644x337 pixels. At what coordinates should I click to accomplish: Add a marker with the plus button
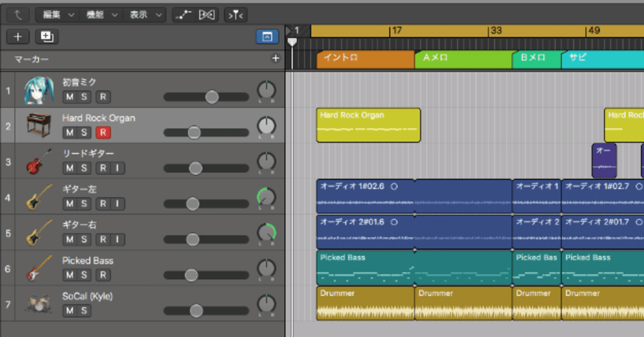coord(275,59)
